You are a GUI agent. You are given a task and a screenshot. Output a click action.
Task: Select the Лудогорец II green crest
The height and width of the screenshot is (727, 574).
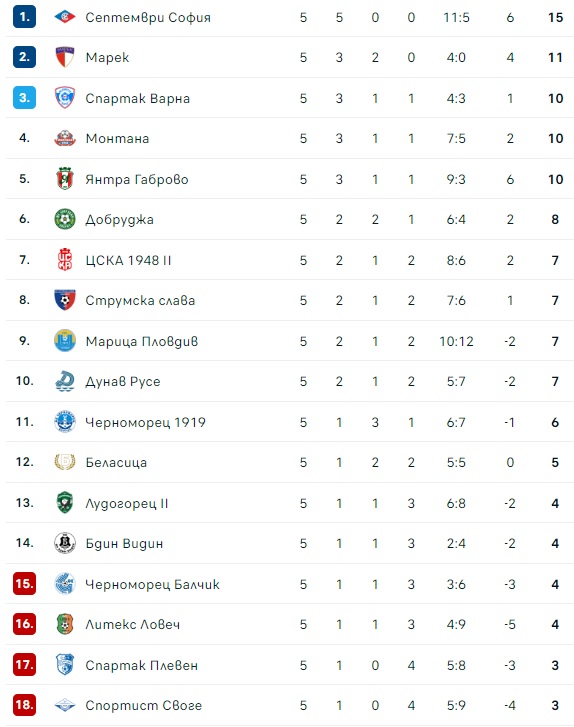pos(65,503)
